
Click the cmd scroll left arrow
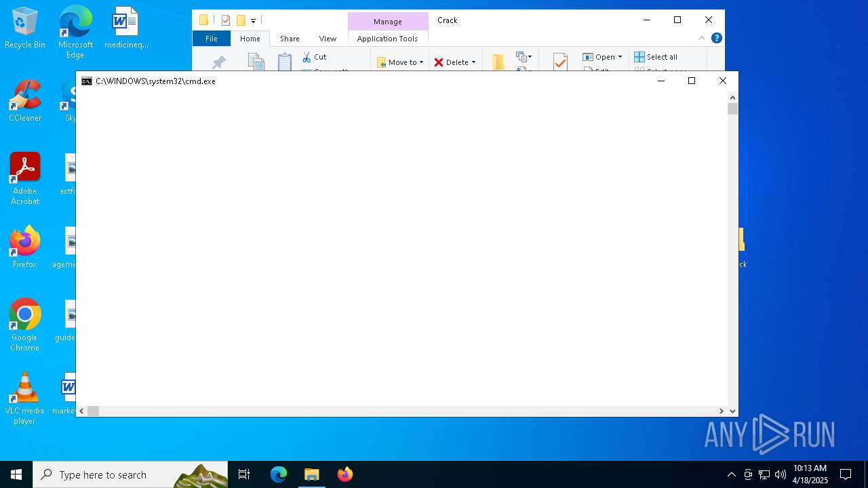[x=82, y=411]
